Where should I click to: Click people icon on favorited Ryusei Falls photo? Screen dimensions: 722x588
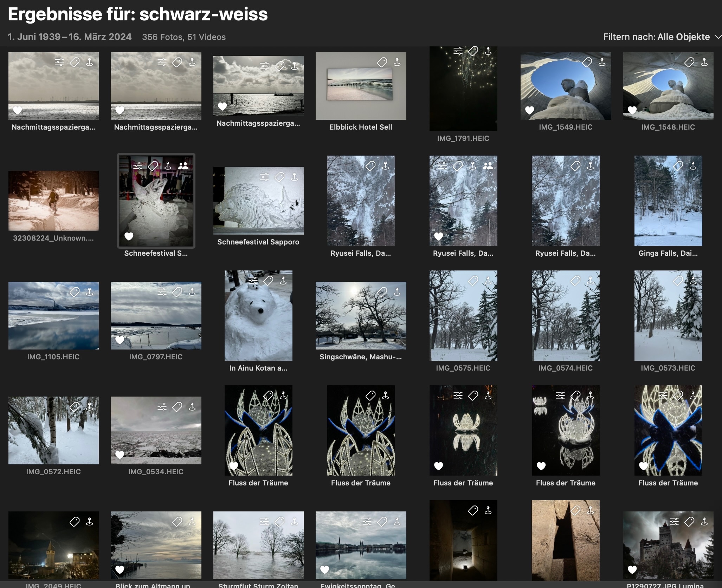tap(488, 166)
